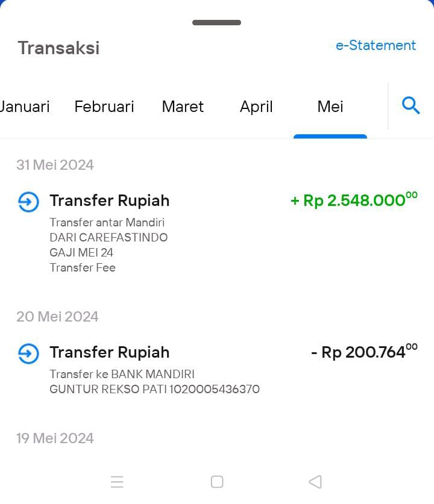Open the -Rp 200.764 transfer amount
Viewport: 434px width, 504px height.
point(364,352)
